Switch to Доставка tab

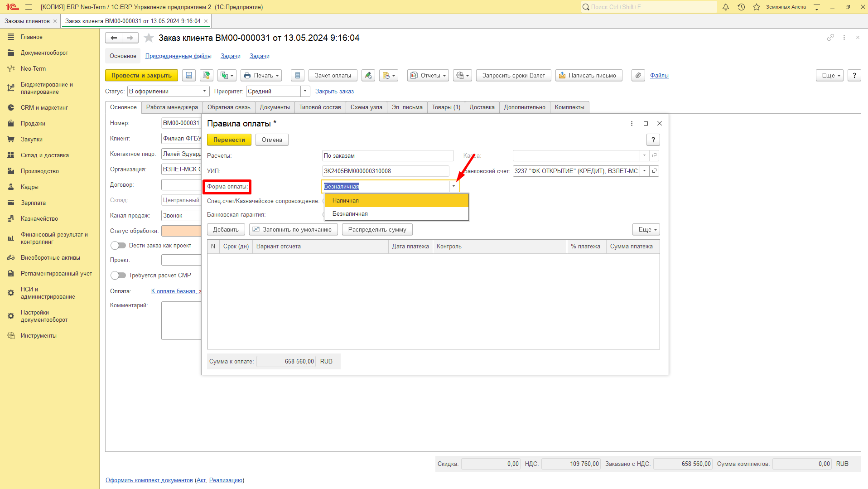482,107
